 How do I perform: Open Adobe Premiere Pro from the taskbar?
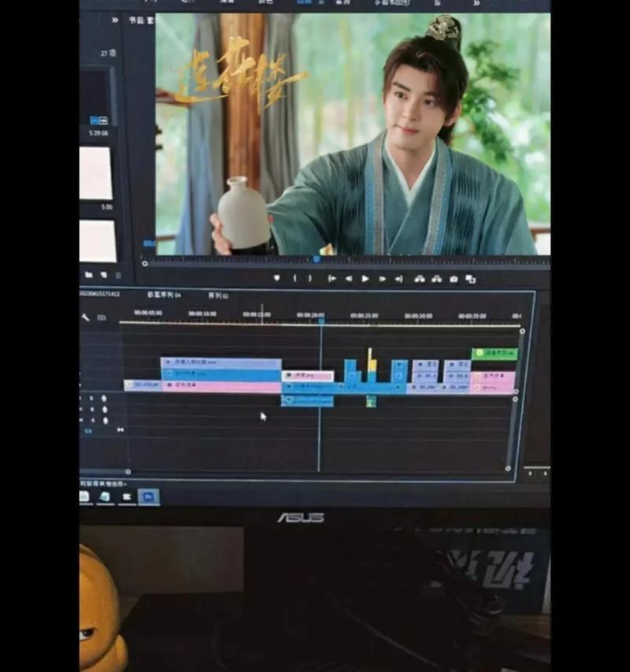point(149,497)
